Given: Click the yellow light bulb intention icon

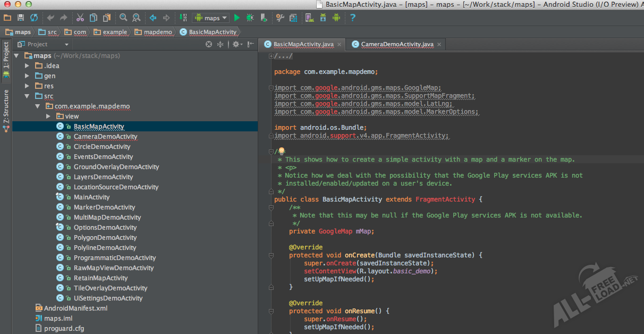Looking at the screenshot, I should [x=282, y=152].
